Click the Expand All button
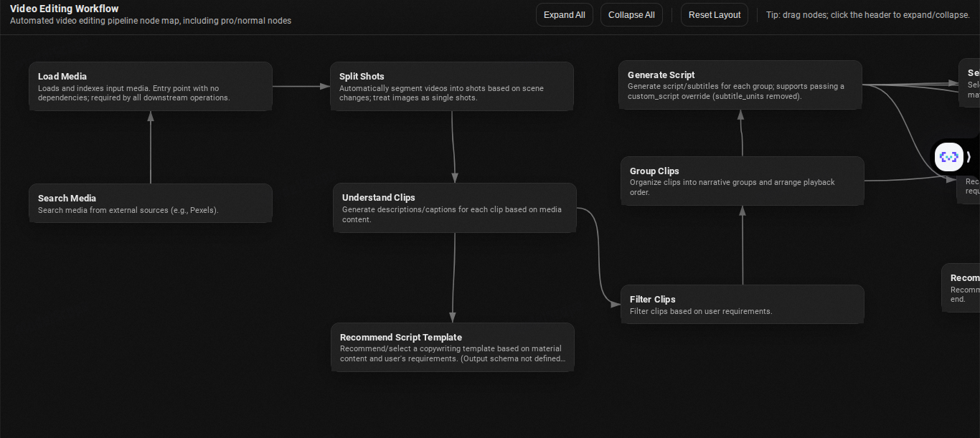Image resolution: width=980 pixels, height=438 pixels. 565,15
